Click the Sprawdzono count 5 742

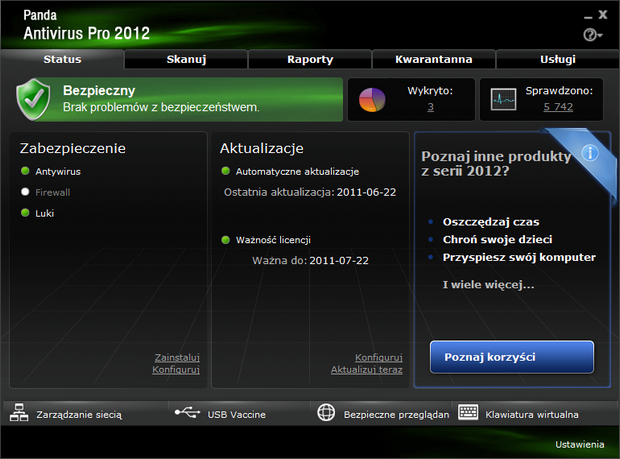click(558, 106)
